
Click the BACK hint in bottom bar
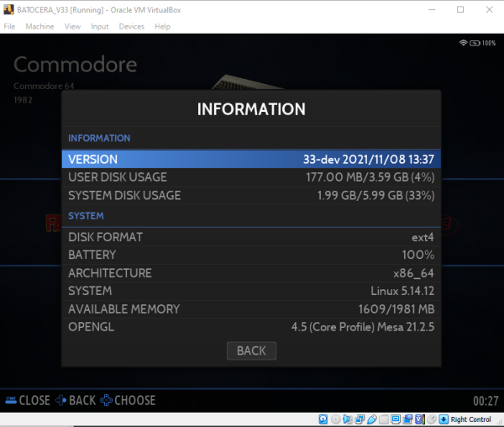point(76,400)
